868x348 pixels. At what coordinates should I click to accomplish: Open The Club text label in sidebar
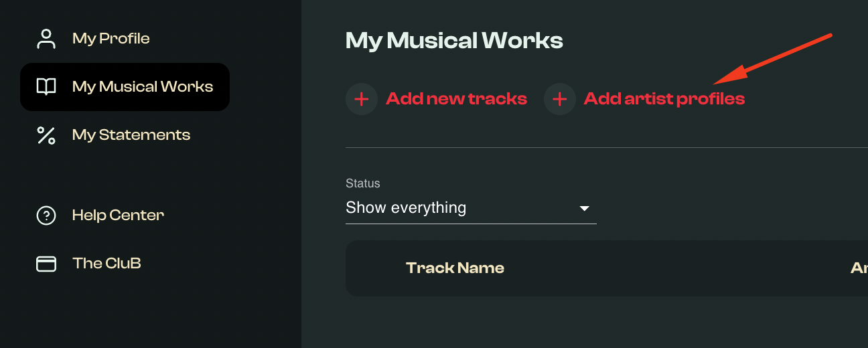point(106,264)
